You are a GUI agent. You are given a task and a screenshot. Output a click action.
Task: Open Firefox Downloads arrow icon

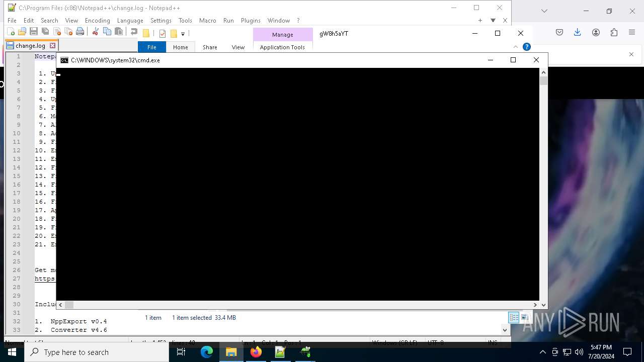click(577, 32)
